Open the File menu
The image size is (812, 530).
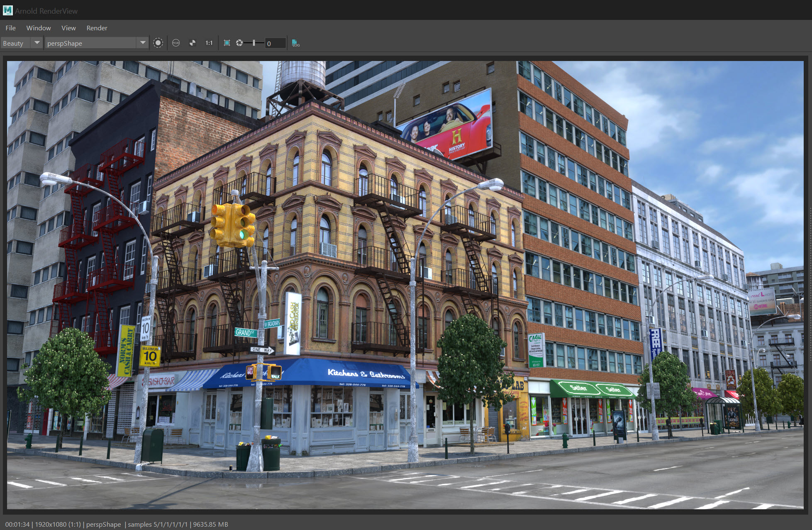coord(10,28)
